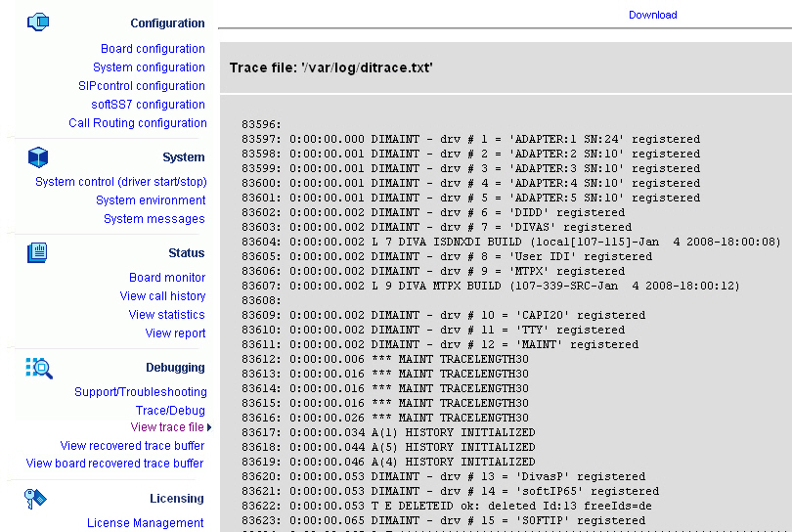Image resolution: width=792 pixels, height=532 pixels.
Task: Click the Licensing key icon
Action: point(37,499)
